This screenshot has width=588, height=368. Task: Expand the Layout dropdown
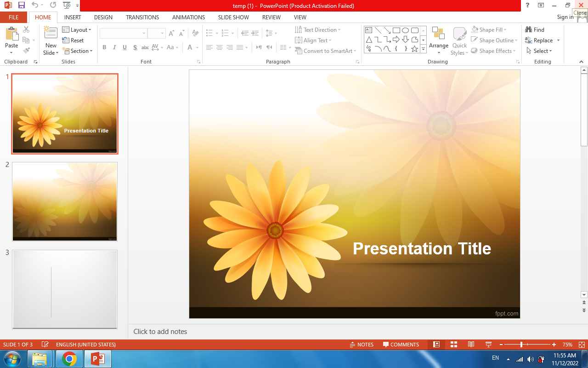[77, 30]
